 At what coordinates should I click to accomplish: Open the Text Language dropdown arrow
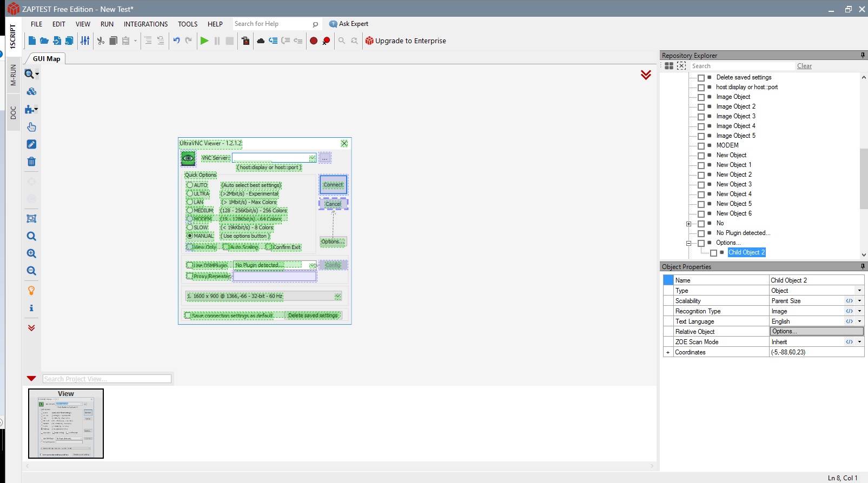tap(859, 321)
